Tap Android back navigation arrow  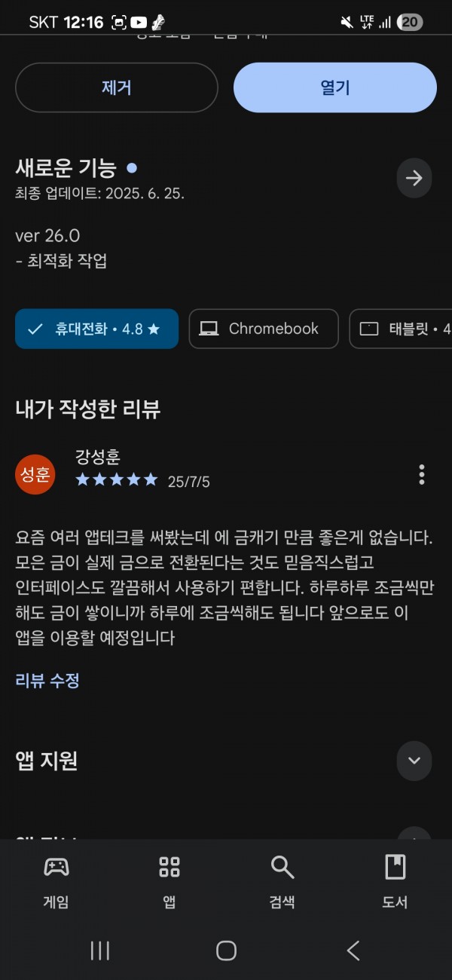pos(353,951)
